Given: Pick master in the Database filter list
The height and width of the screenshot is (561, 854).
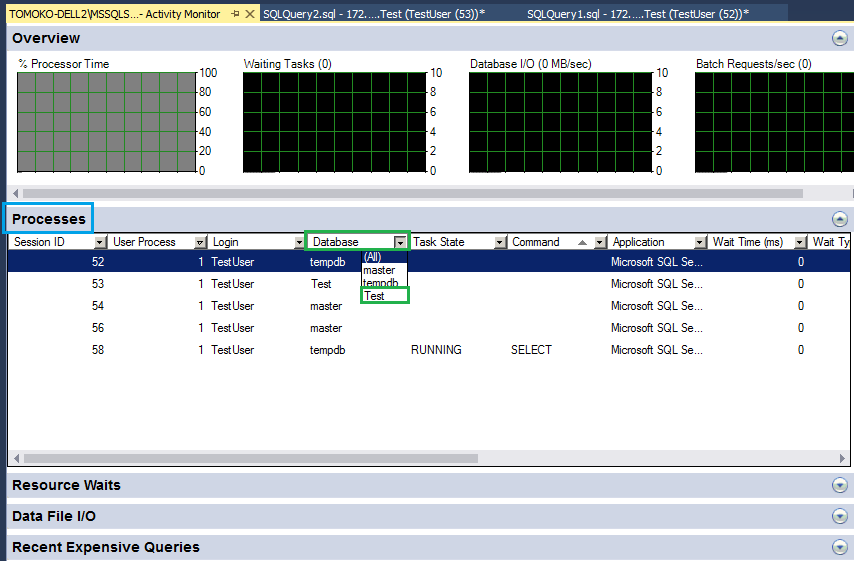Looking at the screenshot, I should (x=379, y=270).
